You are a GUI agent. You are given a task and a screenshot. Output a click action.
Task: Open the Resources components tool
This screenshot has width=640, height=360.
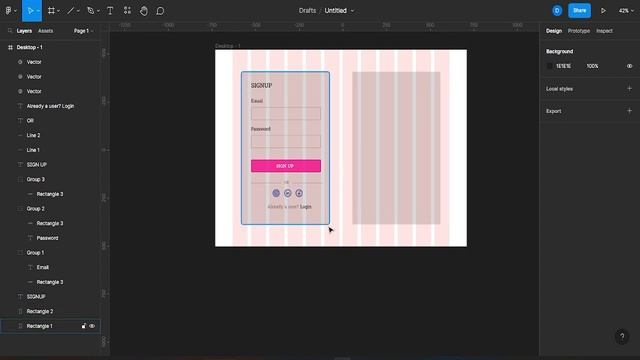tap(127, 11)
